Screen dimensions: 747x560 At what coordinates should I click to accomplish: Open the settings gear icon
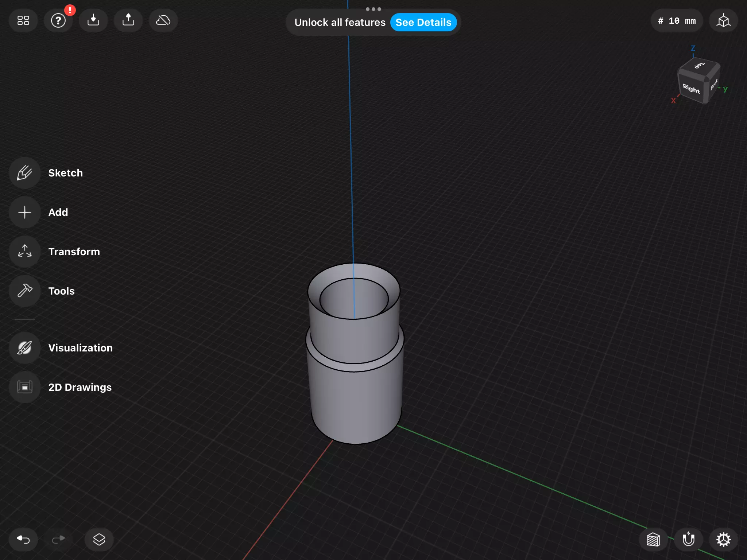[x=724, y=539]
